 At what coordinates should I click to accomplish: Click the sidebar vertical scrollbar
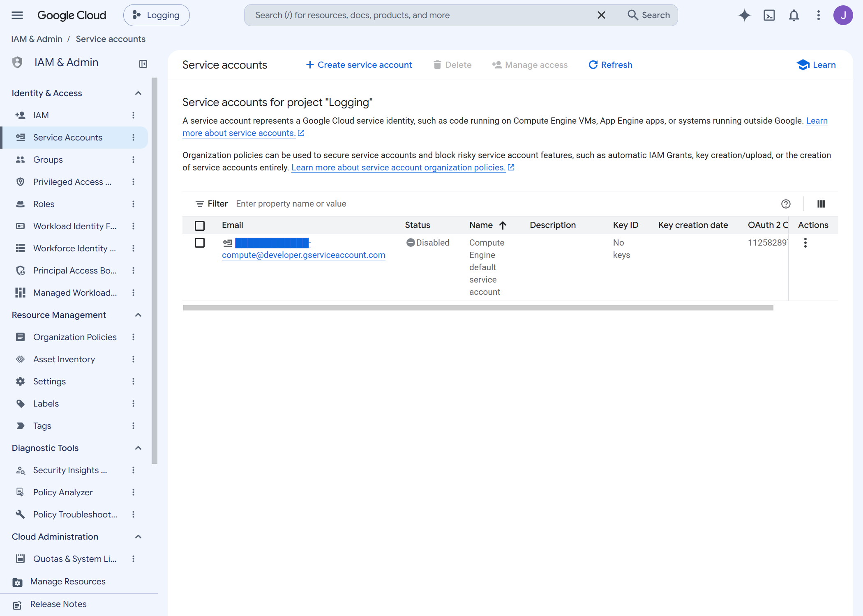point(155,271)
